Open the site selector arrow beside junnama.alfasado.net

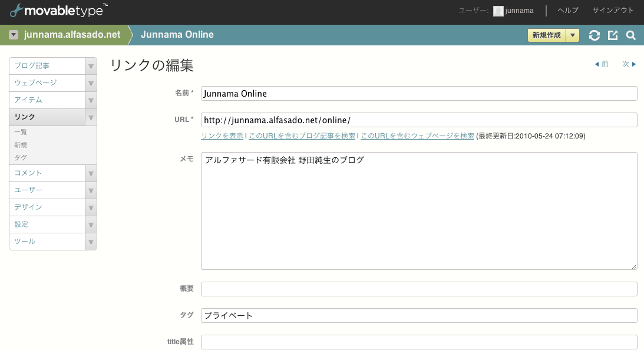pyautogui.click(x=14, y=35)
